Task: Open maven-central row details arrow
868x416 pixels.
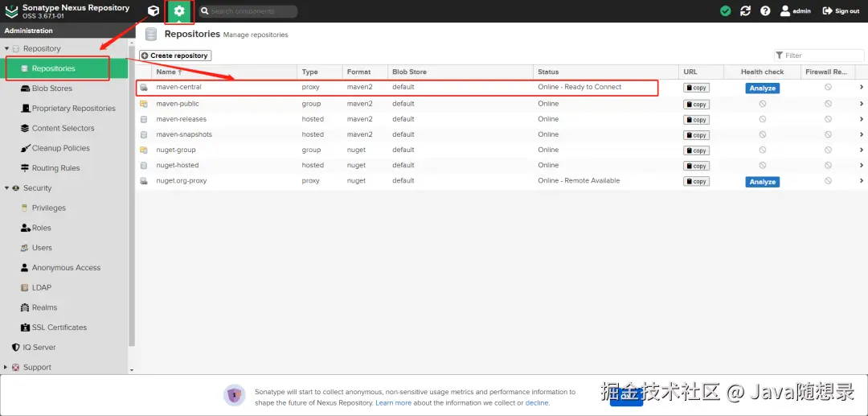Action: point(862,87)
